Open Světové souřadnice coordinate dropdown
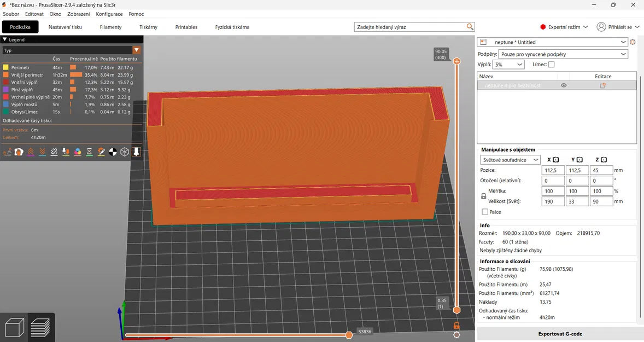Image resolution: width=644 pixels, height=342 pixels. pos(510,160)
